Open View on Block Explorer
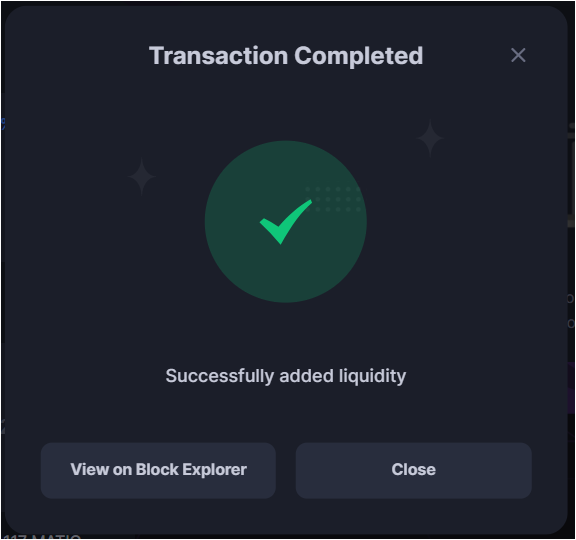Image resolution: width=576 pixels, height=540 pixels. pyautogui.click(x=158, y=470)
